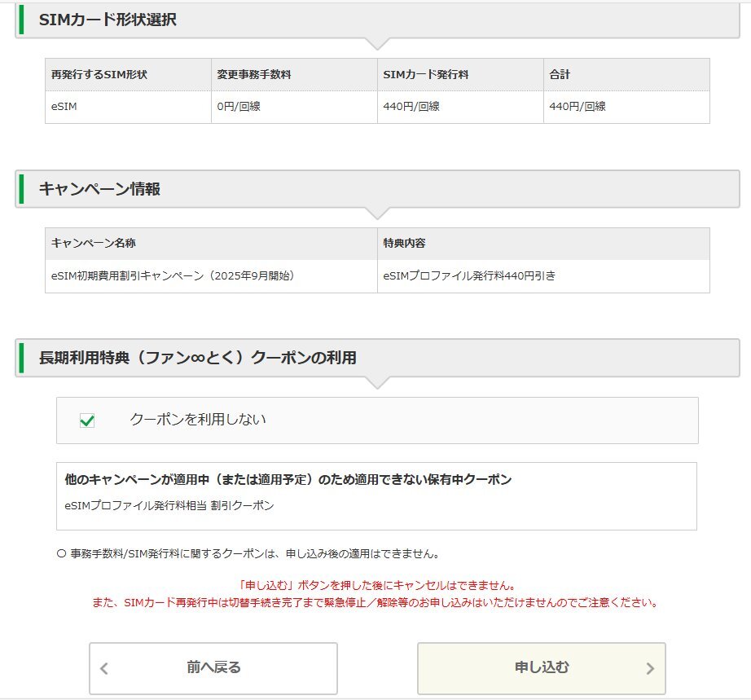Click the eSIM value in the SIM table
Image resolution: width=751 pixels, height=700 pixels.
[x=64, y=106]
